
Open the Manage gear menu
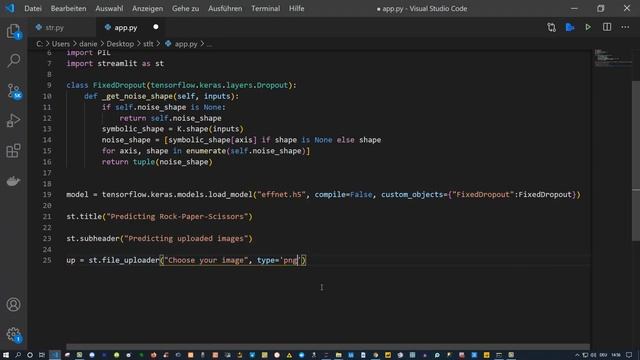tap(13, 334)
